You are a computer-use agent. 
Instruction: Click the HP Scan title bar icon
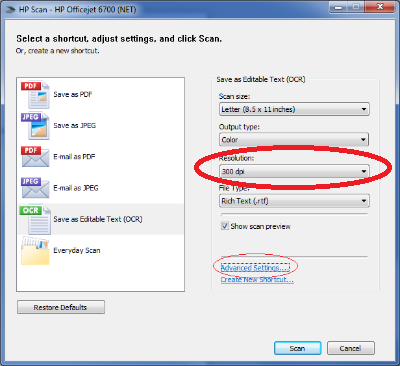pos(11,9)
